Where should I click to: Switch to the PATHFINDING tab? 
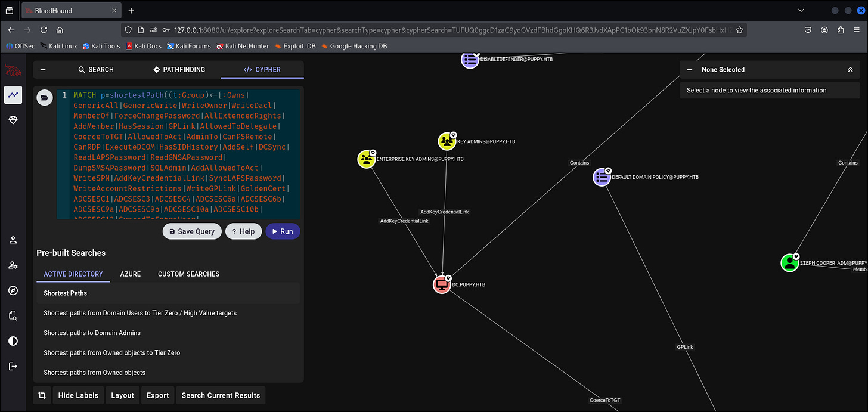click(x=179, y=70)
